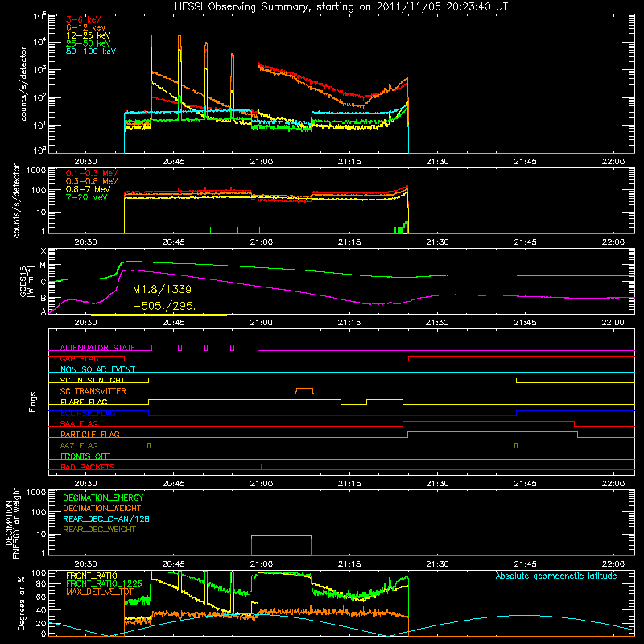The image size is (644, 644).
Task: Select the GAP_FLAG label
Action: click(x=79, y=358)
